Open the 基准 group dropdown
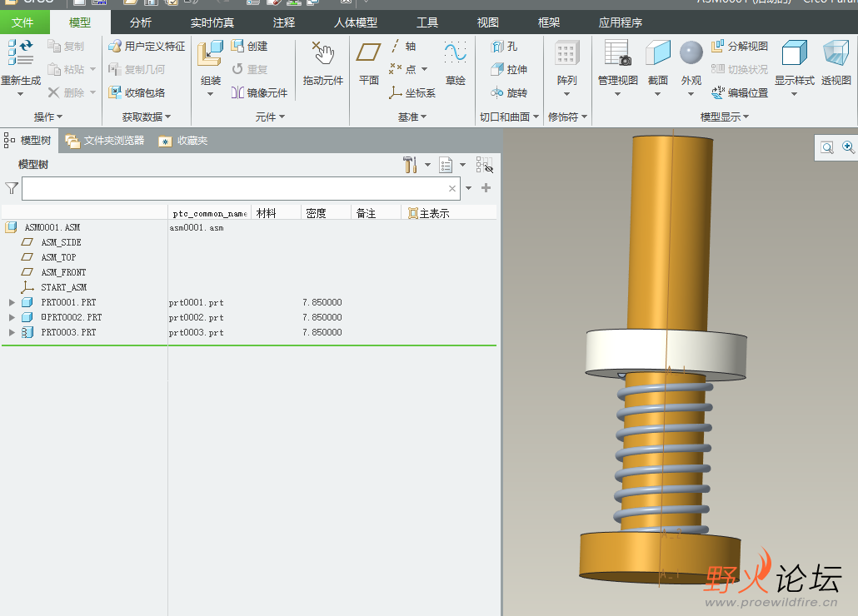Image resolution: width=858 pixels, height=616 pixels. (x=412, y=117)
